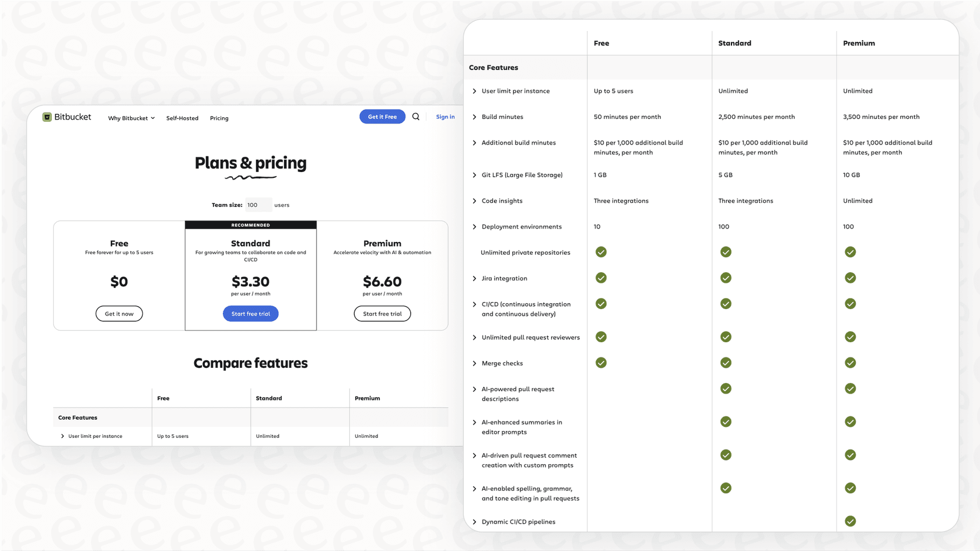
Task: Click the Free plan checkmark for Unlimited private repositories
Action: click(601, 252)
